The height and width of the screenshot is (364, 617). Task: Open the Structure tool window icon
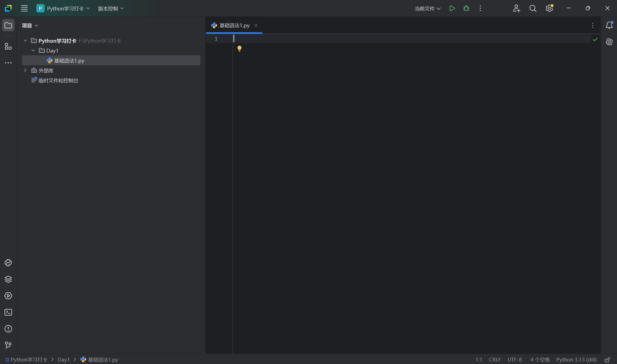8,46
